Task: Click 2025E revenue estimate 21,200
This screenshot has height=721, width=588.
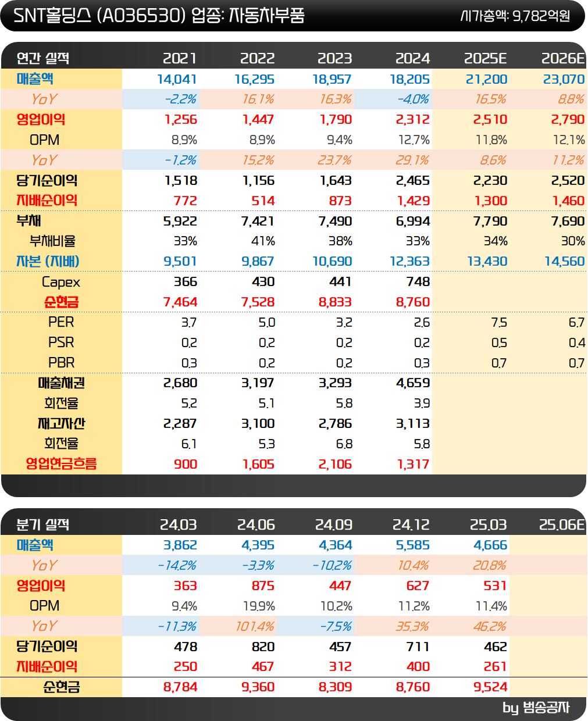Action: pyautogui.click(x=487, y=79)
